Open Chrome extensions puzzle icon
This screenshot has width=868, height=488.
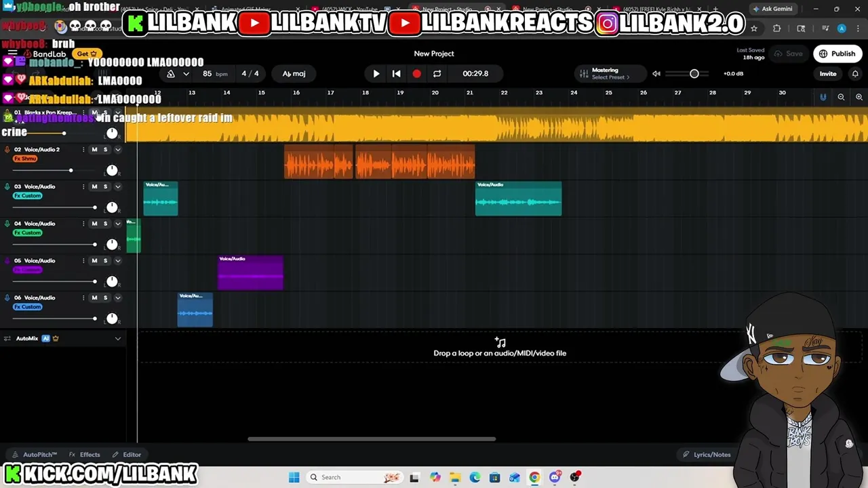(x=777, y=28)
